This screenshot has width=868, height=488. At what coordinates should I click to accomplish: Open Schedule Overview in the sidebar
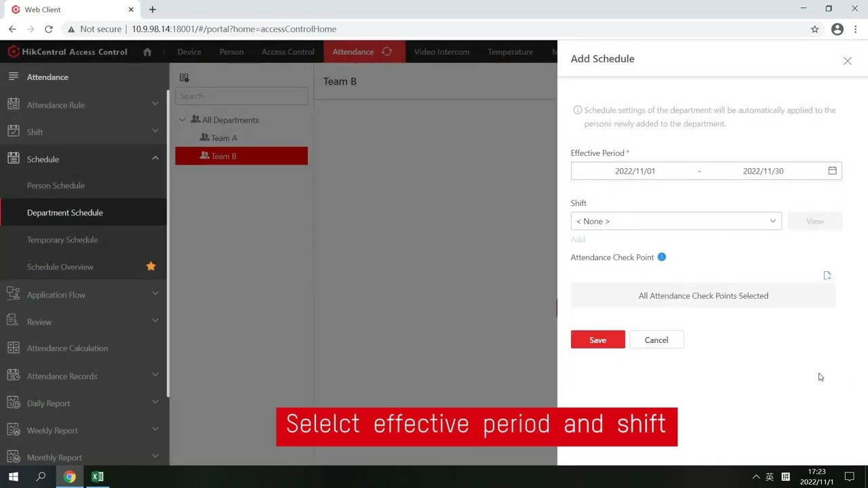(60, 266)
